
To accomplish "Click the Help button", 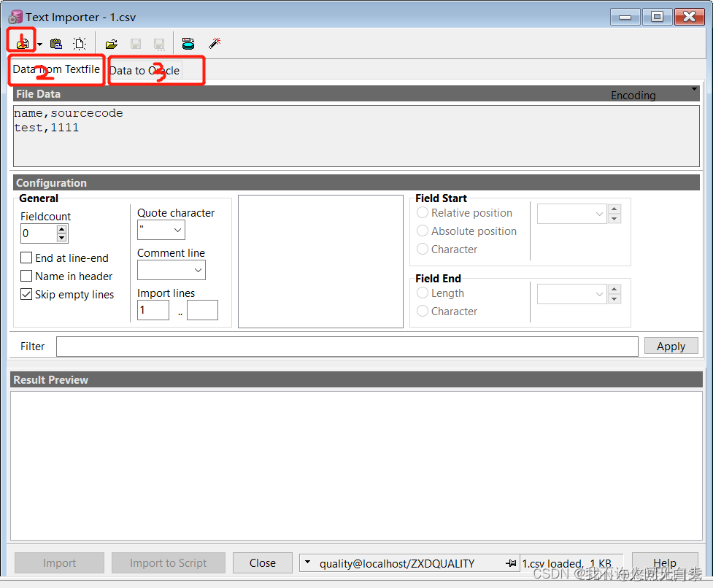I will click(x=665, y=563).
